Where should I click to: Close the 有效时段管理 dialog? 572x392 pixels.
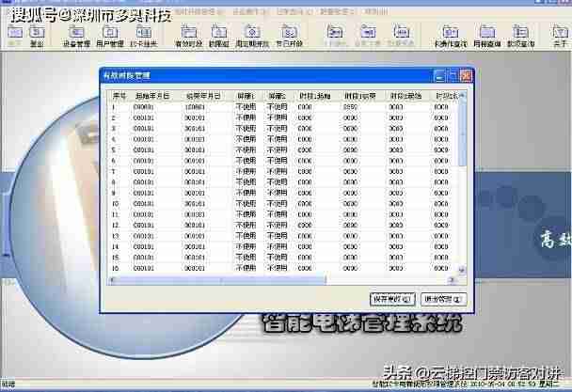point(466,76)
